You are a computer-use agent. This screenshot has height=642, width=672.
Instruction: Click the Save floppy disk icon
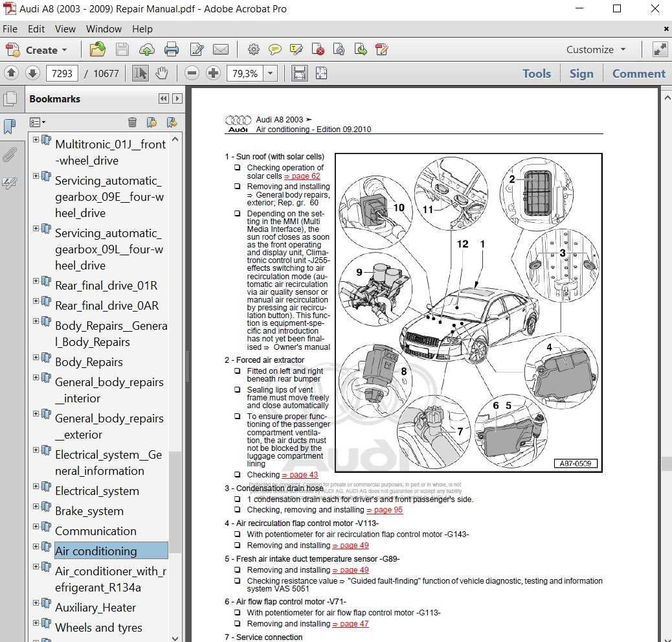pyautogui.click(x=122, y=50)
